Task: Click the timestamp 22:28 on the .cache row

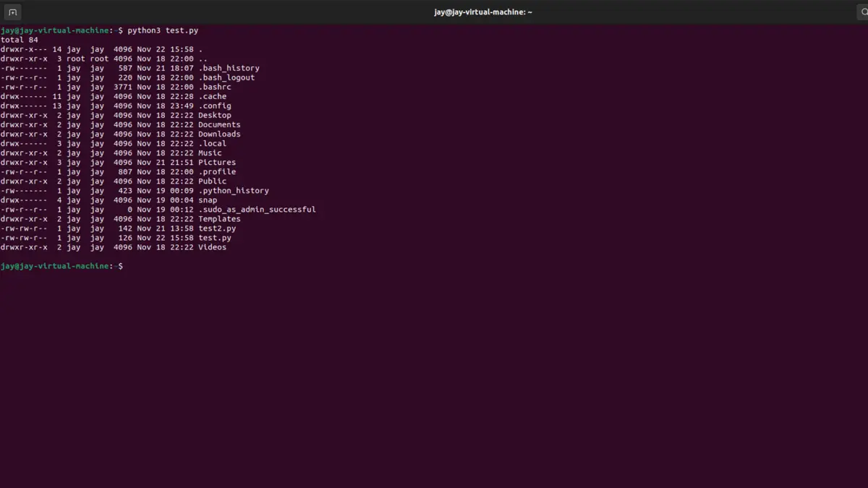Action: [182, 96]
